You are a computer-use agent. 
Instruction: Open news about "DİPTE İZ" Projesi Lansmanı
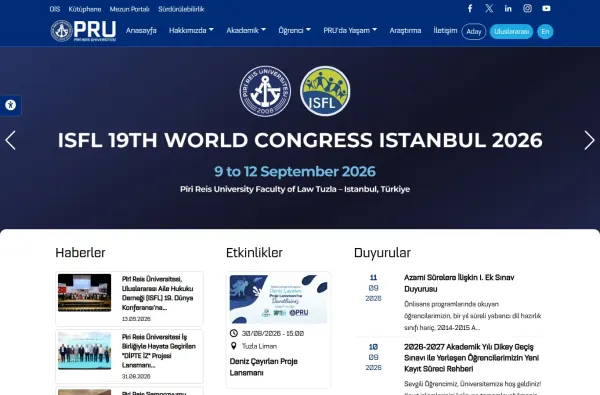coord(159,351)
